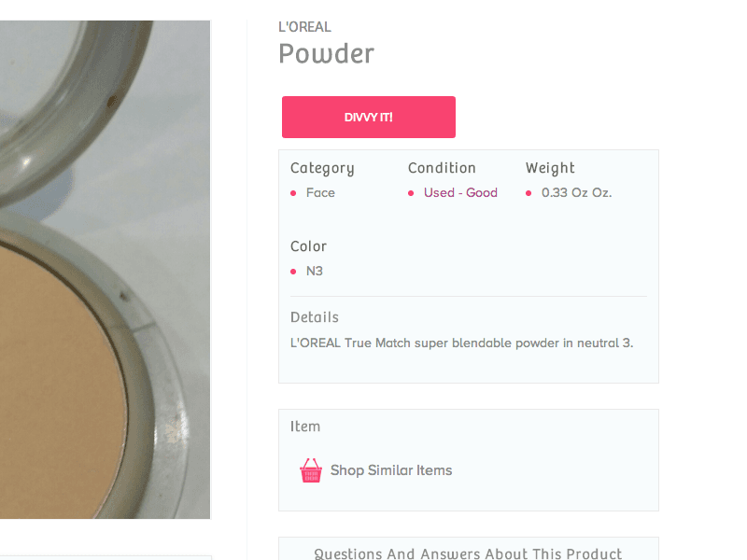Click the L'OREAL brand name
Image resolution: width=747 pixels, height=560 pixels.
(305, 27)
